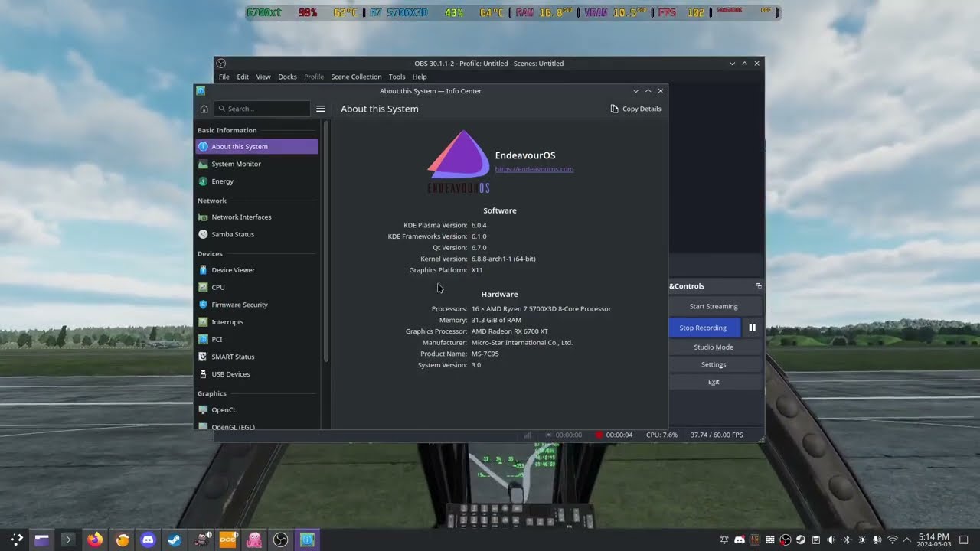
Task: Open the OBS File menu
Action: point(224,77)
